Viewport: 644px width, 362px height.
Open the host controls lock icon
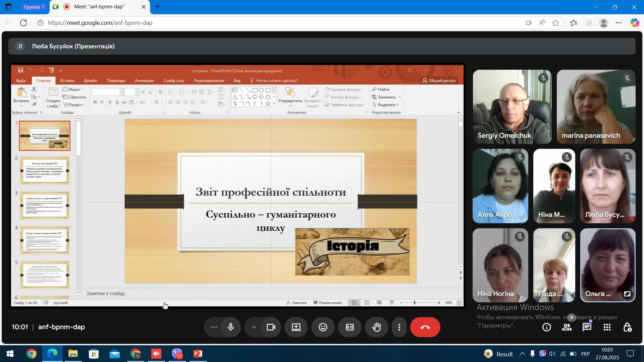627,327
